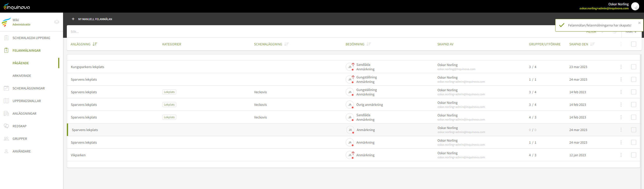Screen dimensions: 644x189
Task: Tick the checkbox for Kungsparkens lekplats row
Action: click(x=633, y=67)
